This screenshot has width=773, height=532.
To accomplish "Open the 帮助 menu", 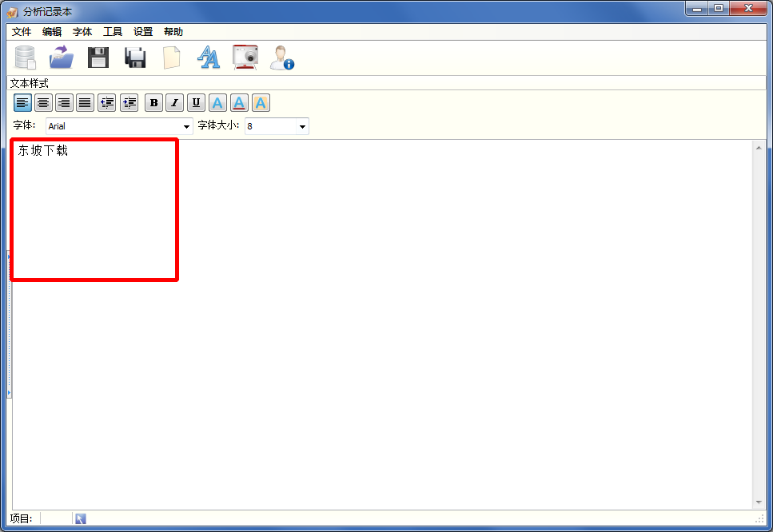I will 173,31.
